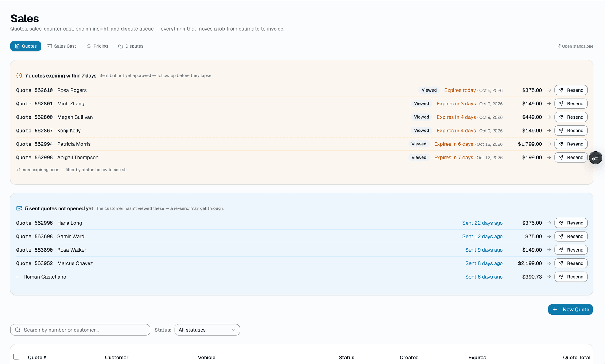Click arrow icon on Kenji Kelly row
The width and height of the screenshot is (605, 364).
549,130
